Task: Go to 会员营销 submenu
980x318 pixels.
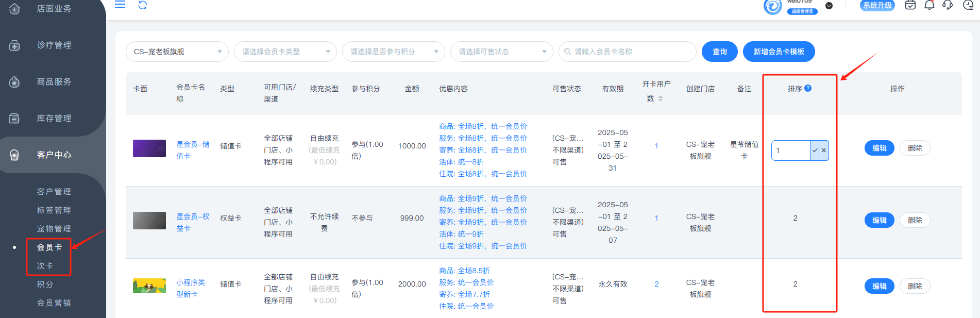Action: pyautogui.click(x=54, y=303)
